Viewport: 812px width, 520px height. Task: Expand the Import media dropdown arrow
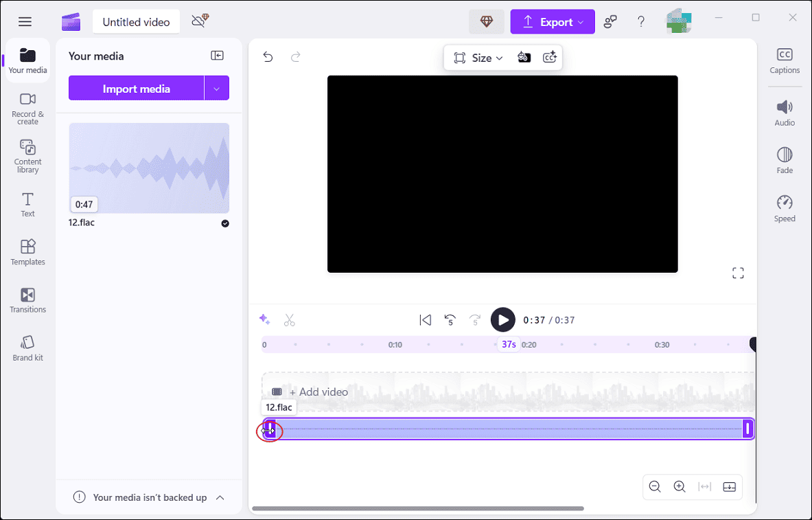(217, 88)
